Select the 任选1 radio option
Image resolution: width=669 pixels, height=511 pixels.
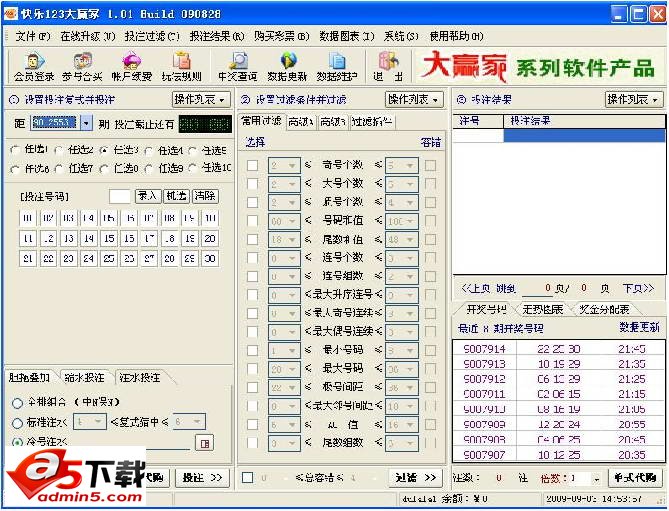pos(15,150)
